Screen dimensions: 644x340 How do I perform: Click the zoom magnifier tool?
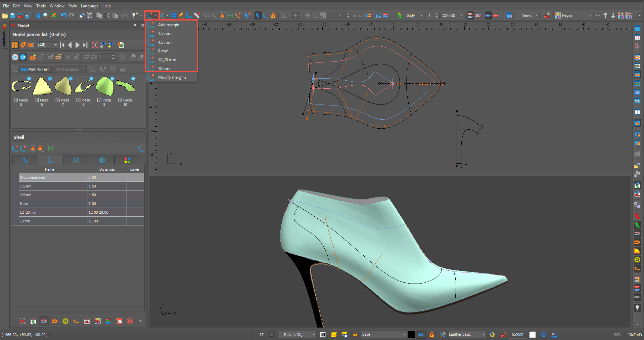[x=46, y=15]
